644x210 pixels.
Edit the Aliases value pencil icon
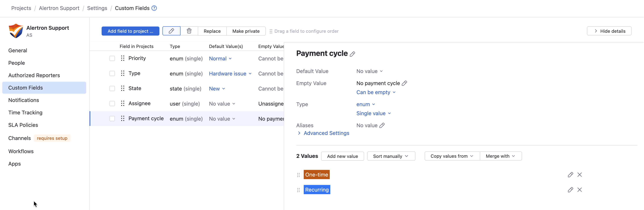[x=382, y=126]
